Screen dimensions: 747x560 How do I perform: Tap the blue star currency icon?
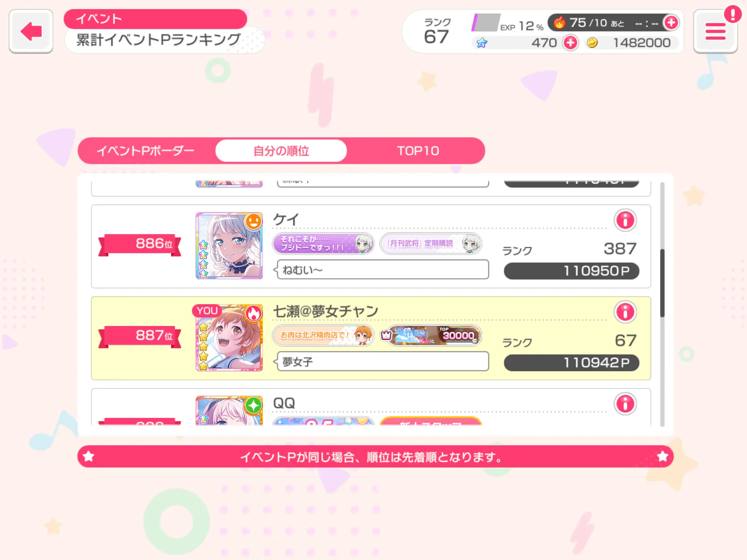(x=482, y=43)
